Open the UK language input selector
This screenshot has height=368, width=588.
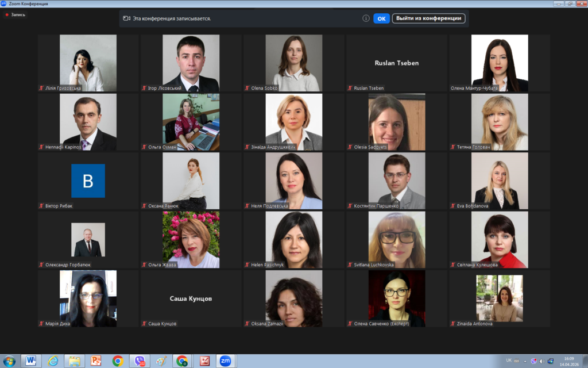coord(509,361)
